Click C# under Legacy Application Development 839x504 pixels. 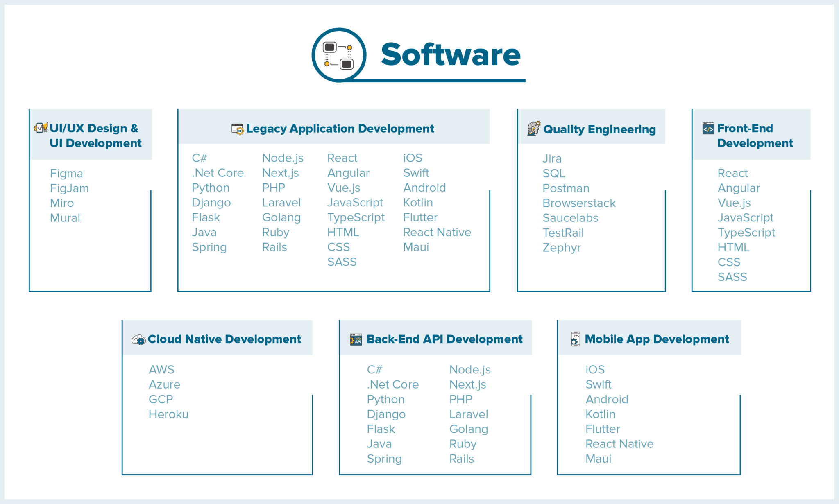point(200,158)
